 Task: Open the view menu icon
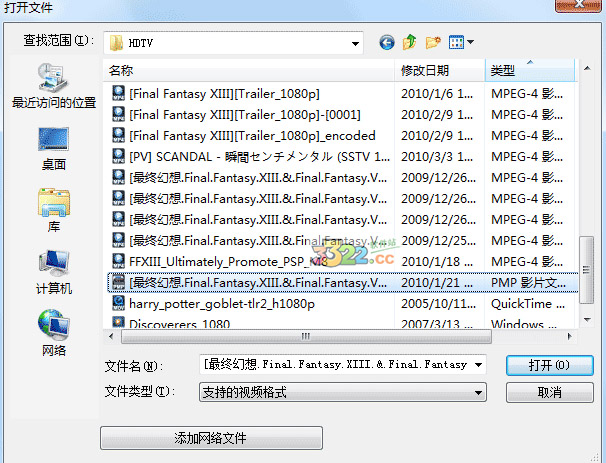click(456, 42)
